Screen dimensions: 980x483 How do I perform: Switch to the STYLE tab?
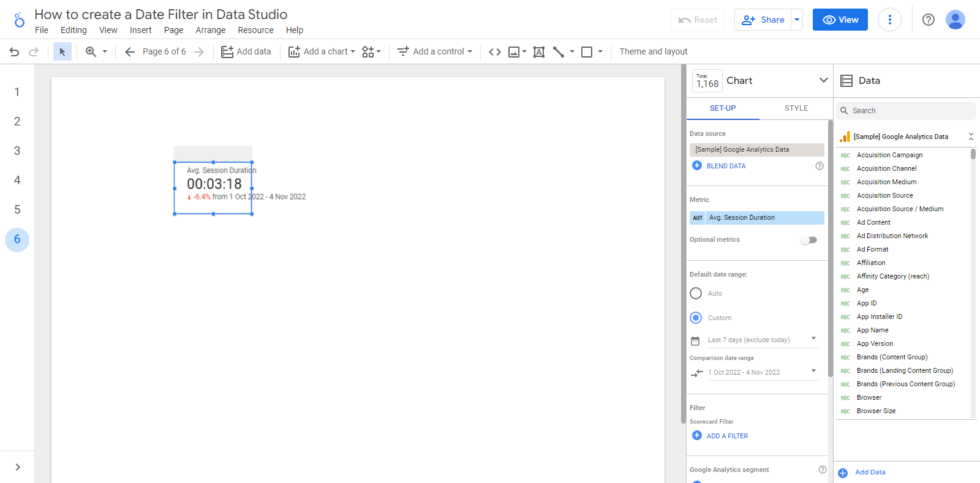796,108
